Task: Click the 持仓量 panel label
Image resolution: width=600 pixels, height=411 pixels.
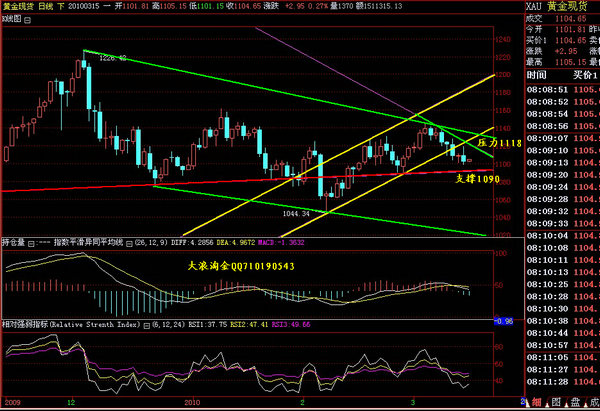Action: pos(14,242)
